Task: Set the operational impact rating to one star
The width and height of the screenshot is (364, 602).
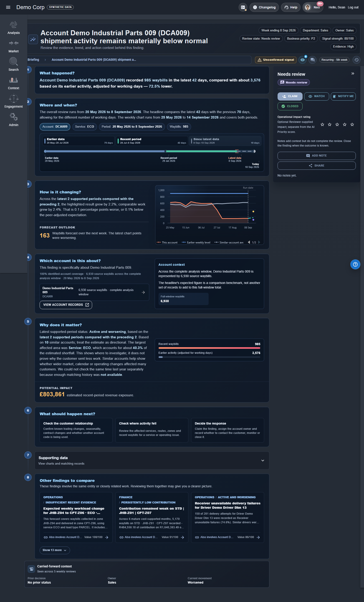Action: click(322, 125)
